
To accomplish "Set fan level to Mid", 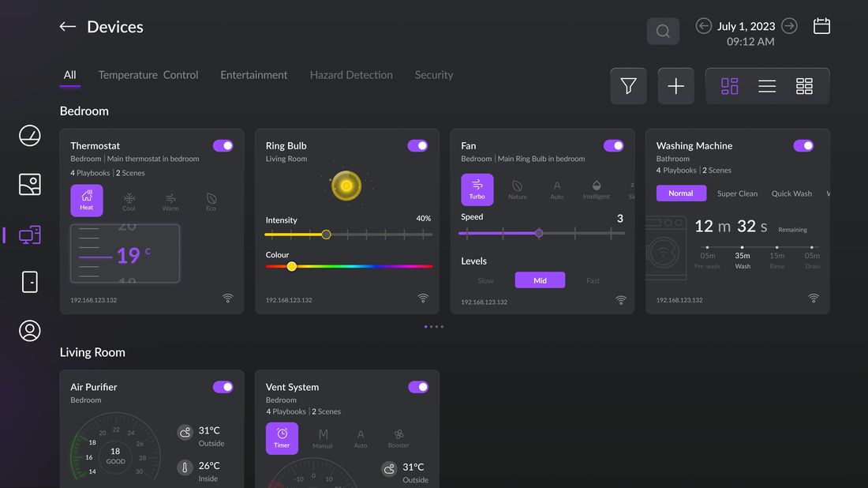I will tap(540, 280).
